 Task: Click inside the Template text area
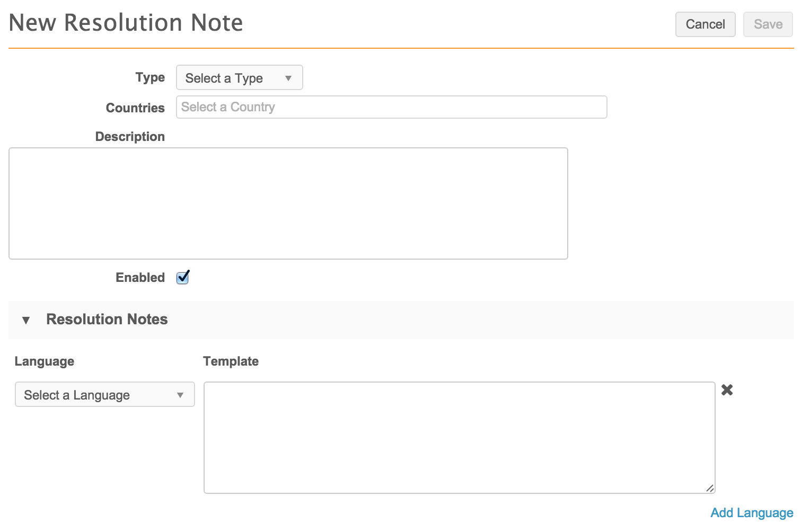pyautogui.click(x=459, y=437)
